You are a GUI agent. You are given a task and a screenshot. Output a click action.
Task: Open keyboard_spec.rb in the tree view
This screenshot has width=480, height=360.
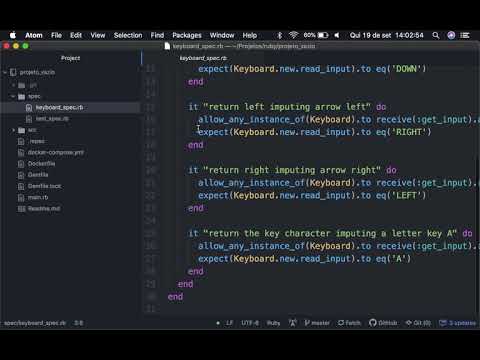[59, 107]
